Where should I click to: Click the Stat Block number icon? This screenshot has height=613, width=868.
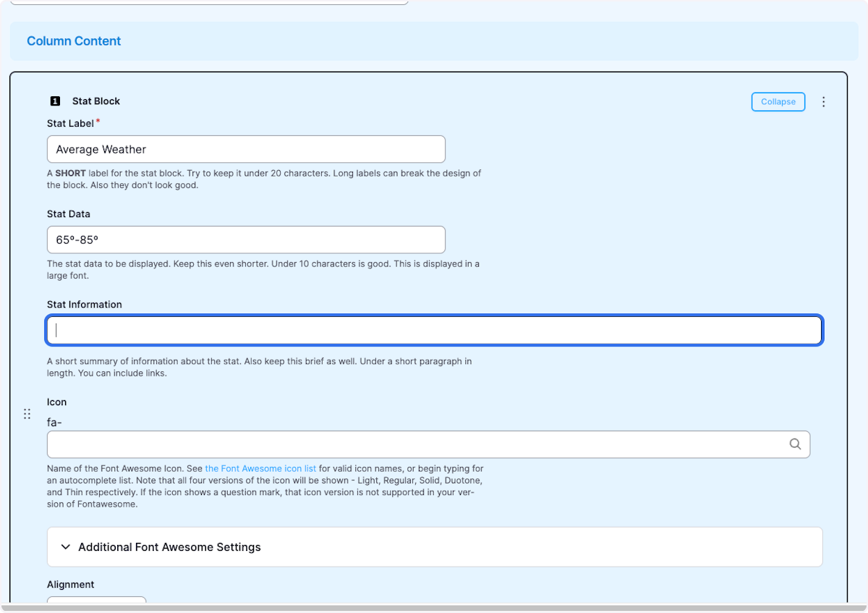55,101
